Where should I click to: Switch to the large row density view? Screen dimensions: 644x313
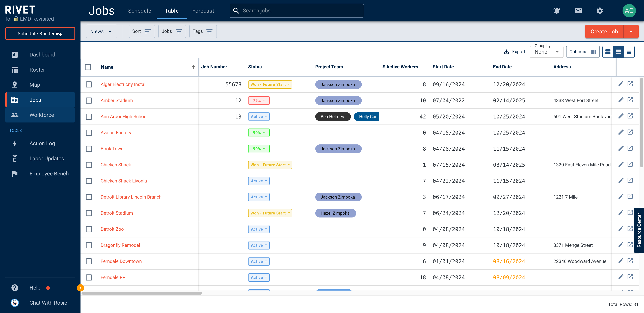[608, 52]
